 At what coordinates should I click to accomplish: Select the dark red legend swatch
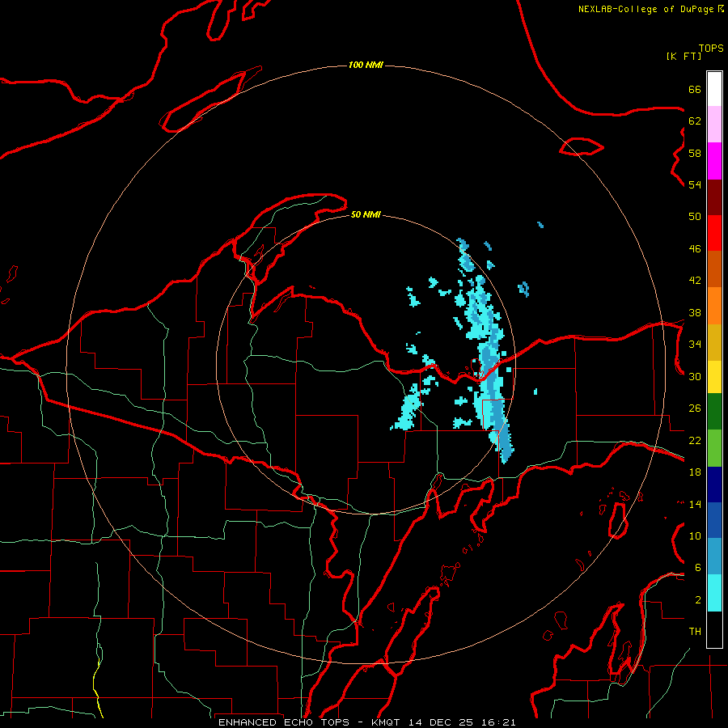point(714,197)
